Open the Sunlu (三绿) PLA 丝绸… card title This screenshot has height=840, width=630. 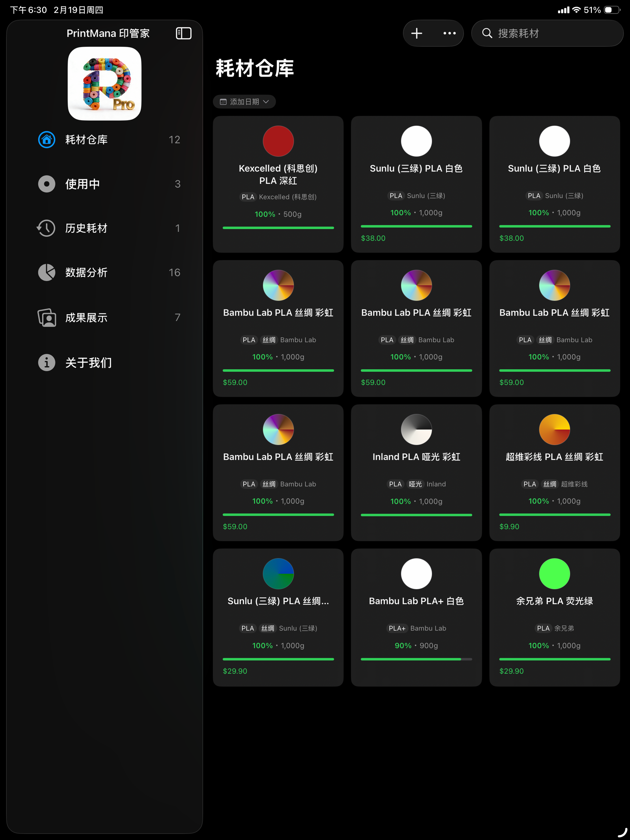point(278,601)
